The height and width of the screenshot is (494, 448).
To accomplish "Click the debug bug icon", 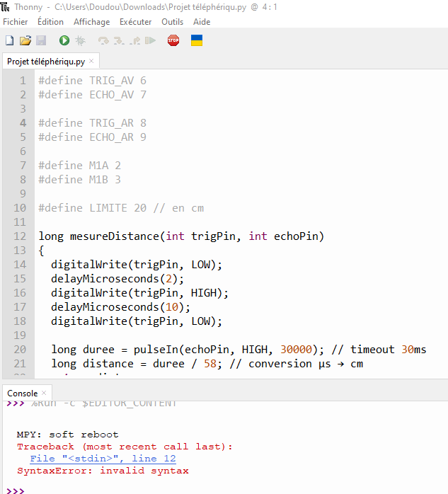I will [x=81, y=41].
